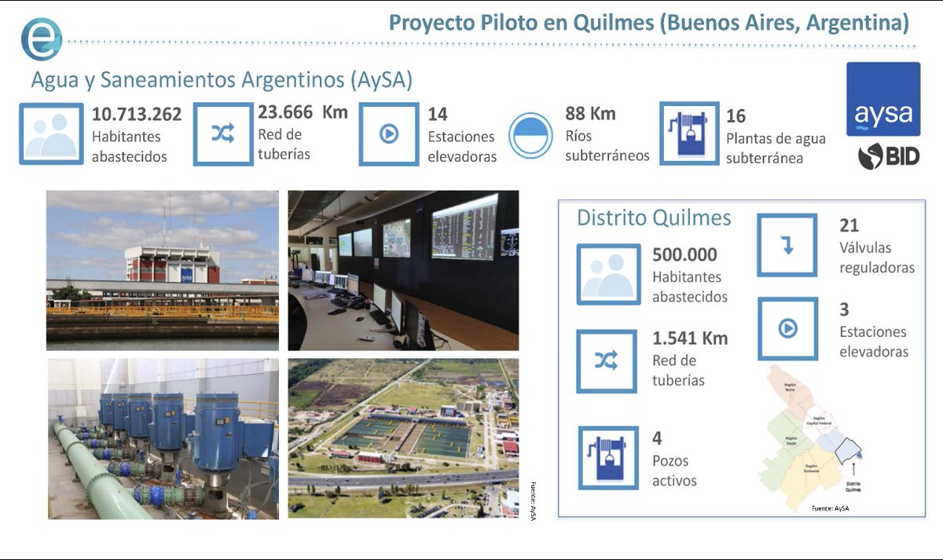Select the Plantas de agua subterránea well icon
The image size is (943, 560).
pos(688,134)
